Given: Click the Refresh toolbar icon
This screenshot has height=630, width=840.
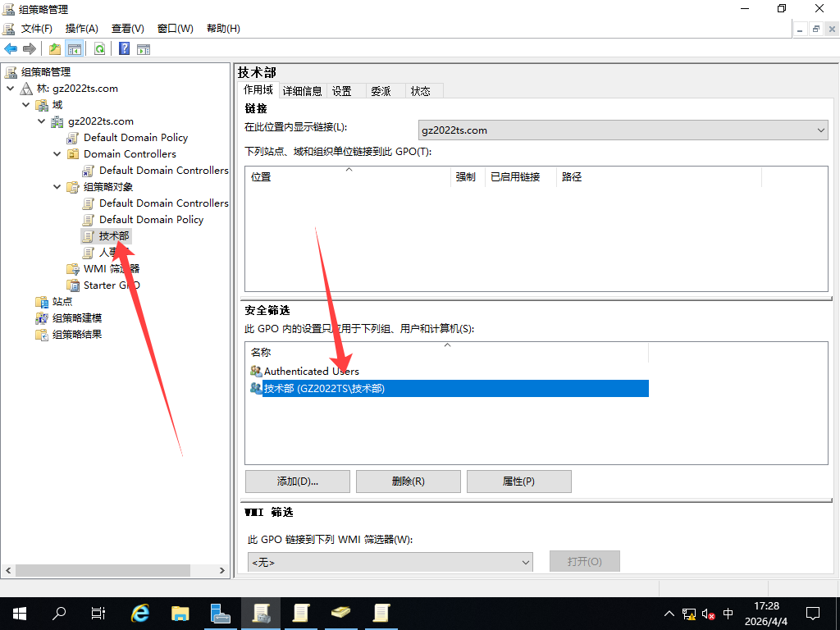Looking at the screenshot, I should 99,49.
